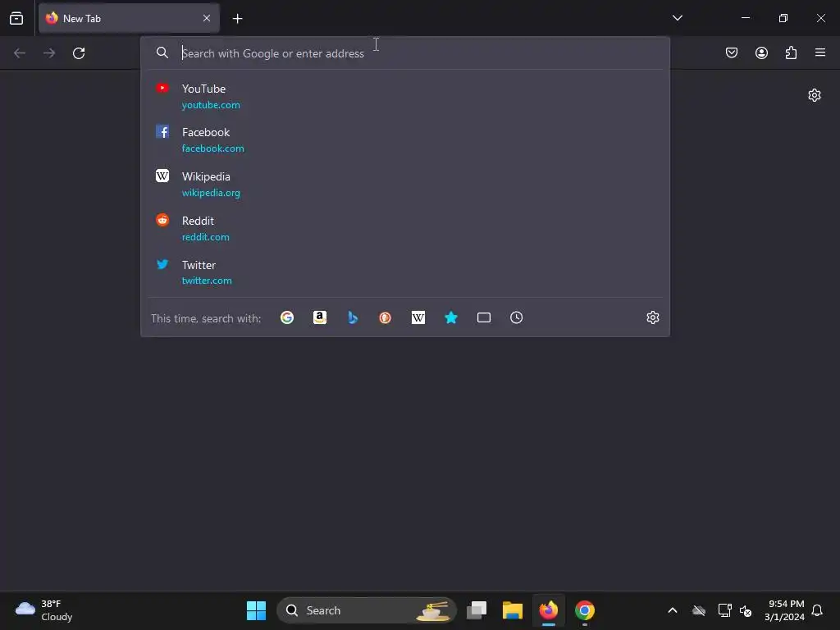Search this time with Amazon
The height and width of the screenshot is (630, 840).
click(320, 317)
